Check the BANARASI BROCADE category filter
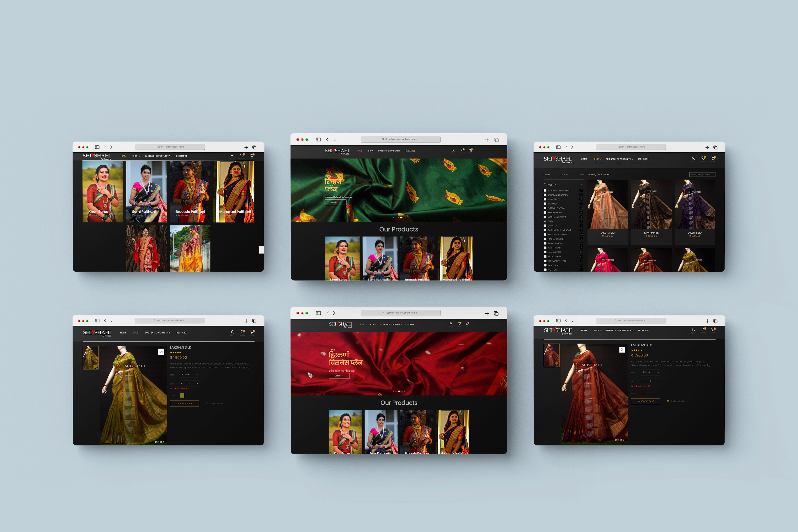The width and height of the screenshot is (798, 532). [545, 195]
